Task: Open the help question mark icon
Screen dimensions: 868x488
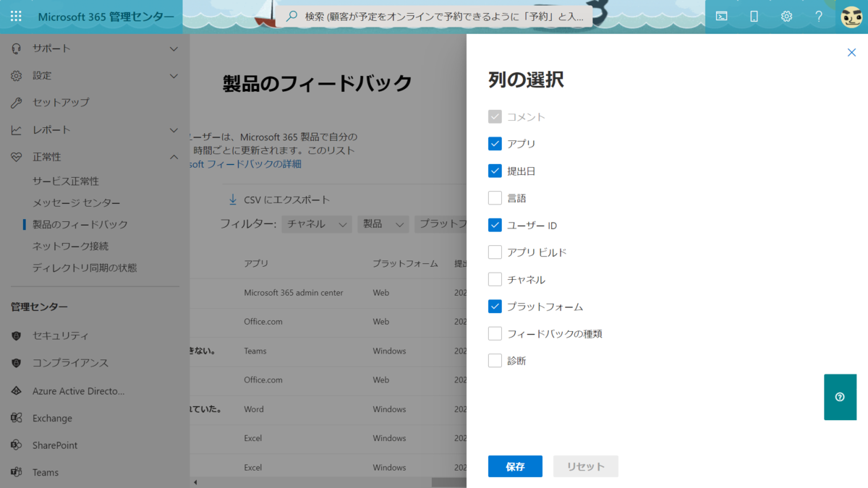Action: point(819,16)
